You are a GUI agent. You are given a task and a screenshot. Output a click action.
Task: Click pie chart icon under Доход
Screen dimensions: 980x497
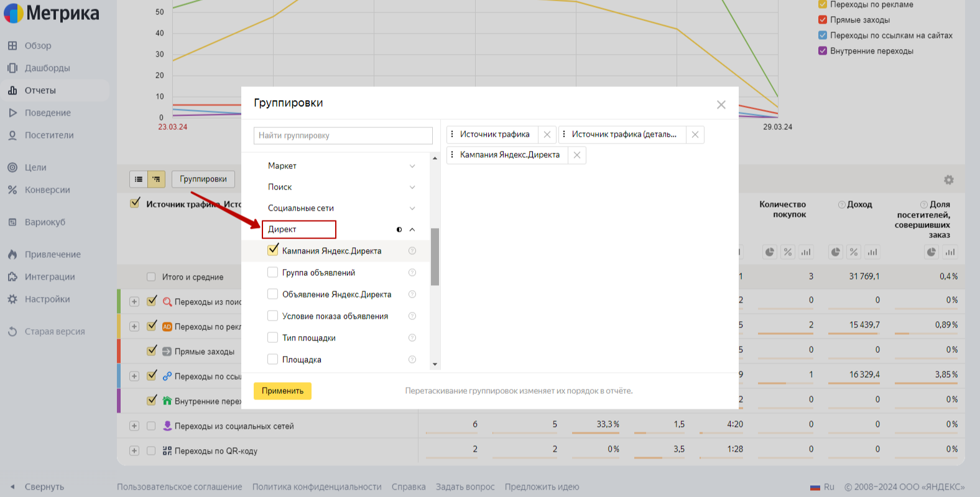(836, 252)
